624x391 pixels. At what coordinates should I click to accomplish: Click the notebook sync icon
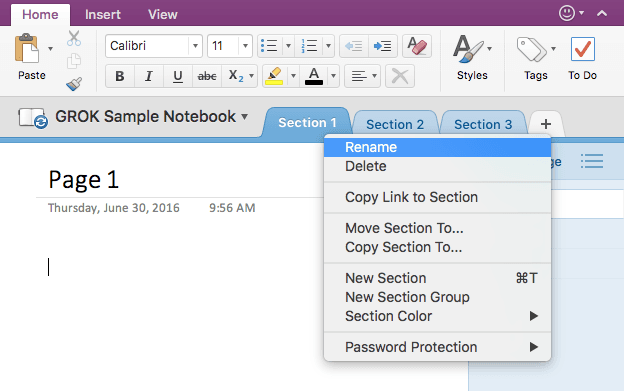[33, 118]
